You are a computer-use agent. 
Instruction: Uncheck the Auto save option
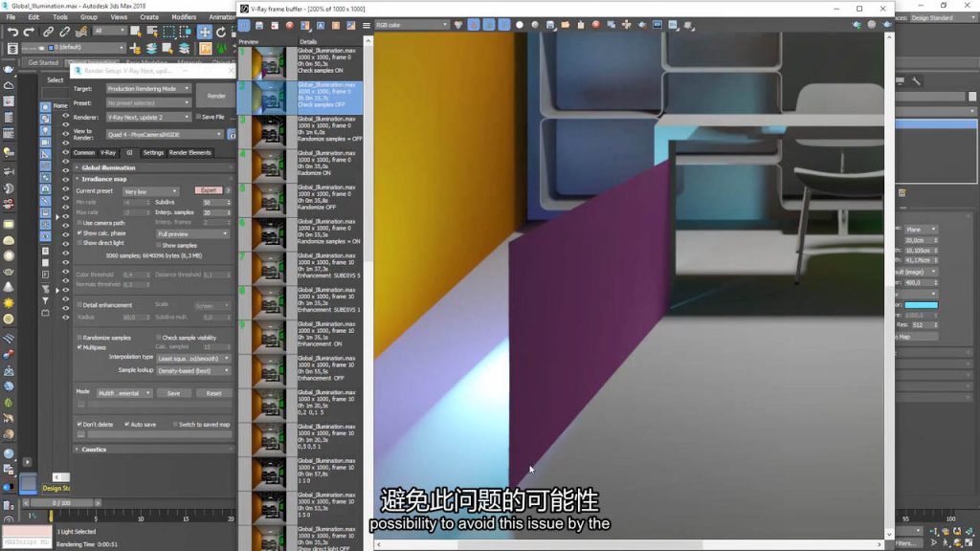(x=127, y=424)
